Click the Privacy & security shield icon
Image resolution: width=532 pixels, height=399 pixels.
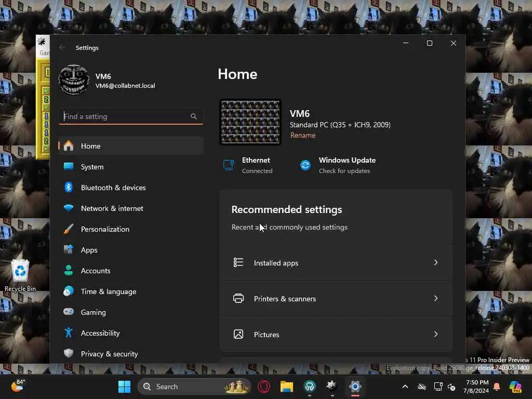69,353
